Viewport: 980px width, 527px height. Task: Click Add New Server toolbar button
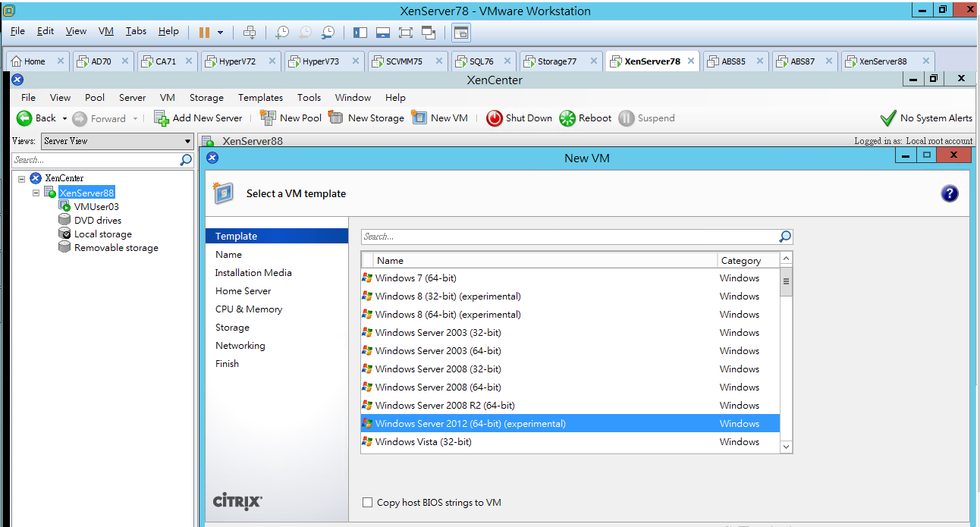click(x=198, y=118)
